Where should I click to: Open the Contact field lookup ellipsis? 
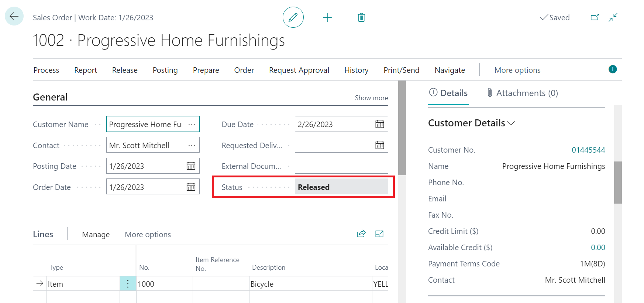click(192, 145)
